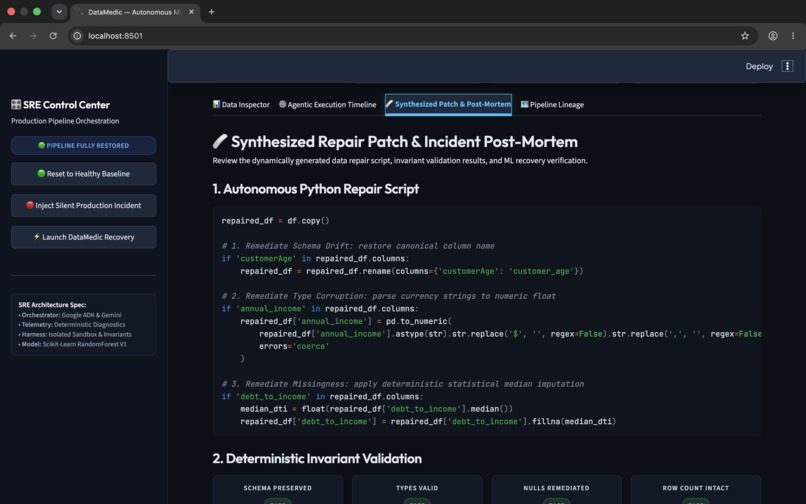Screen dimensions: 806x504
Task: Click Synthesized Repair Patch heading
Action: [395, 142]
